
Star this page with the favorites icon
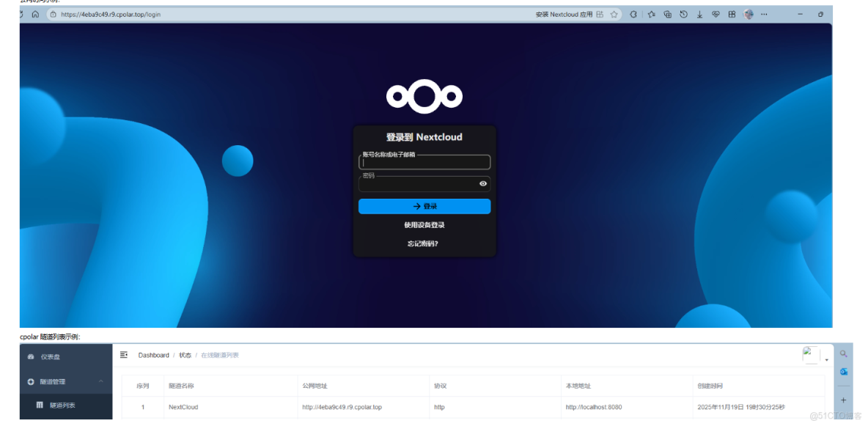tap(614, 14)
